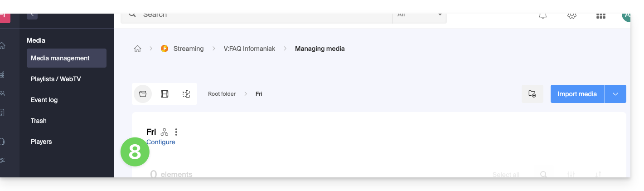Image resolution: width=644 pixels, height=191 pixels.
Task: Collapse the sidebar with the back arrow
Action: pyautogui.click(x=32, y=15)
